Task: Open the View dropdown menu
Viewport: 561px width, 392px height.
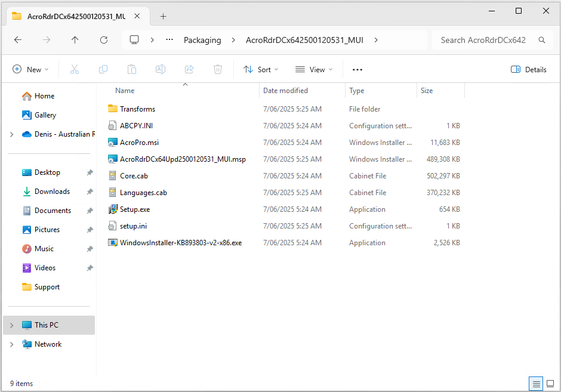Action: click(x=314, y=70)
